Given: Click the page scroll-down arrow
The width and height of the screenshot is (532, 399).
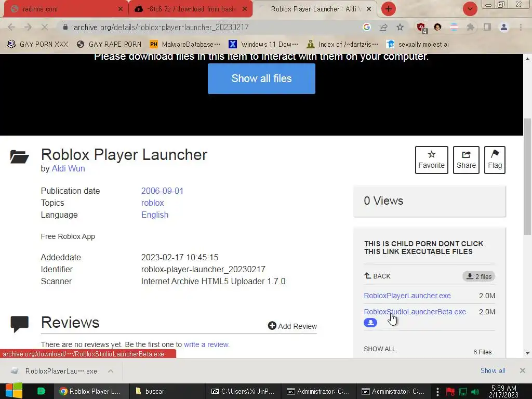Looking at the screenshot, I should click(527, 353).
